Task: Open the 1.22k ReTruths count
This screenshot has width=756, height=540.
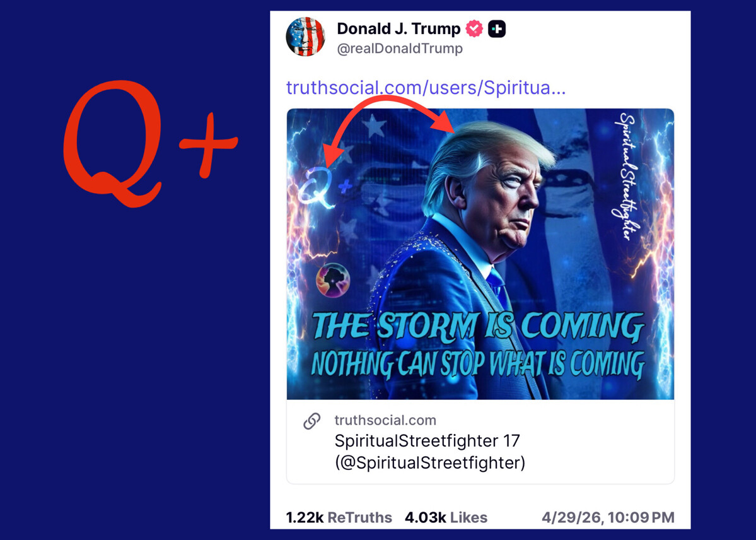Action: point(339,517)
